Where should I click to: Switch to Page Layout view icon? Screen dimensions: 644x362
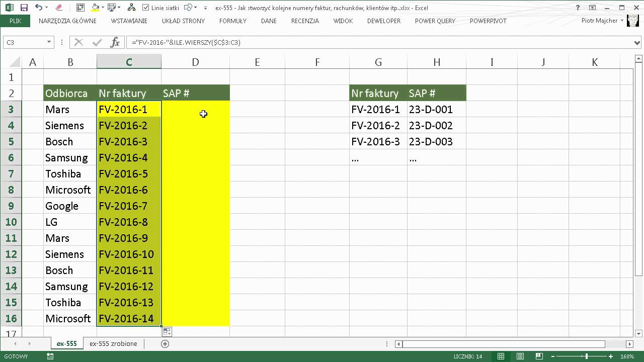pyautogui.click(x=520, y=356)
